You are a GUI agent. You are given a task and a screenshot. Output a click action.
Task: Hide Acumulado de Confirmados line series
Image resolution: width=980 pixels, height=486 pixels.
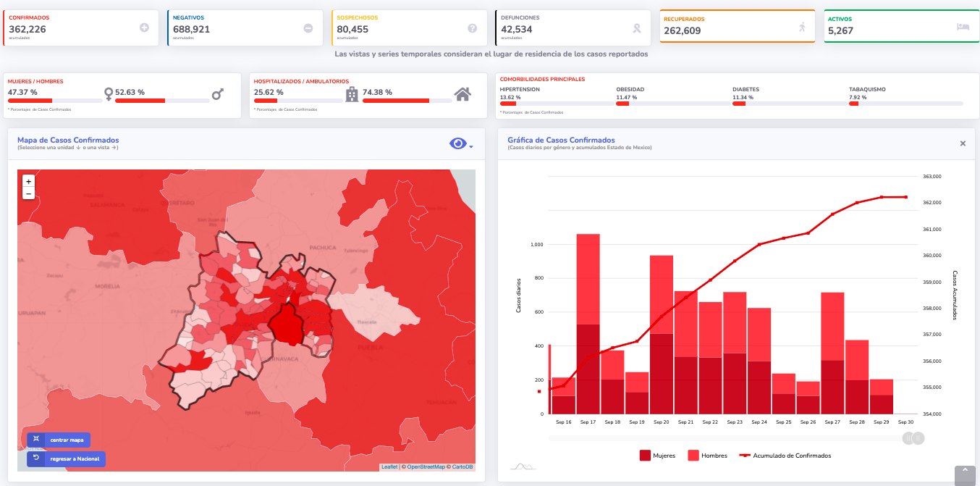785,456
